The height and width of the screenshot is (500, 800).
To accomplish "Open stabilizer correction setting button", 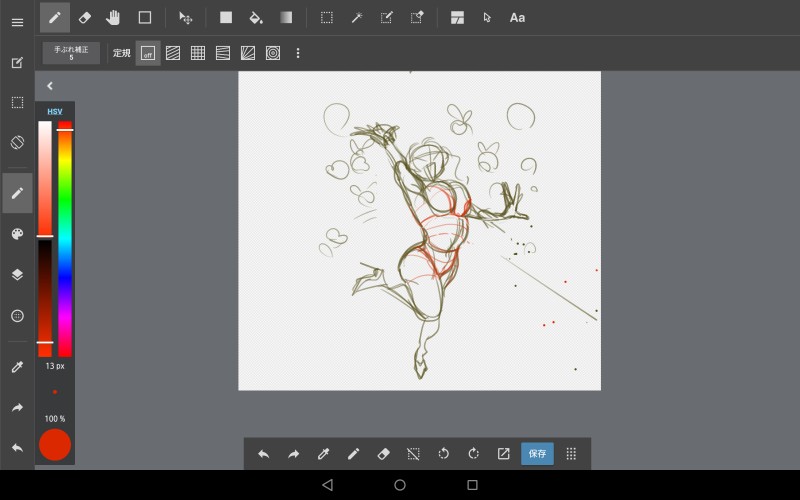I will pyautogui.click(x=71, y=53).
